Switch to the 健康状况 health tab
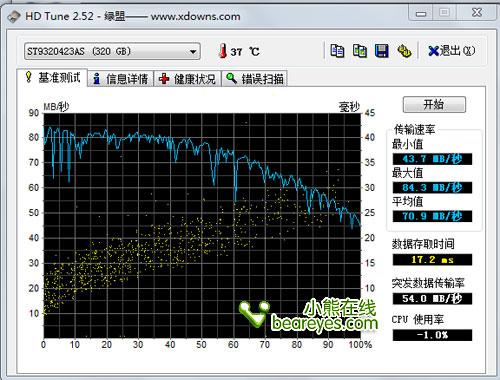 pyautogui.click(x=187, y=79)
